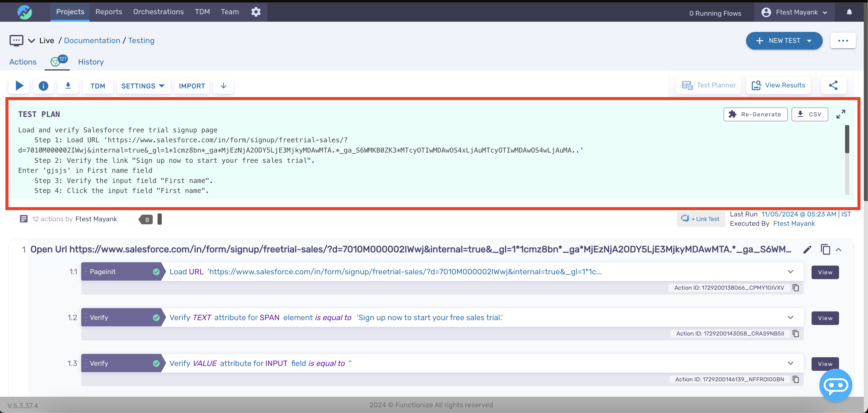Copy Action ID ending NFFROI0GBN
The width and height of the screenshot is (868, 413).
click(x=796, y=379)
